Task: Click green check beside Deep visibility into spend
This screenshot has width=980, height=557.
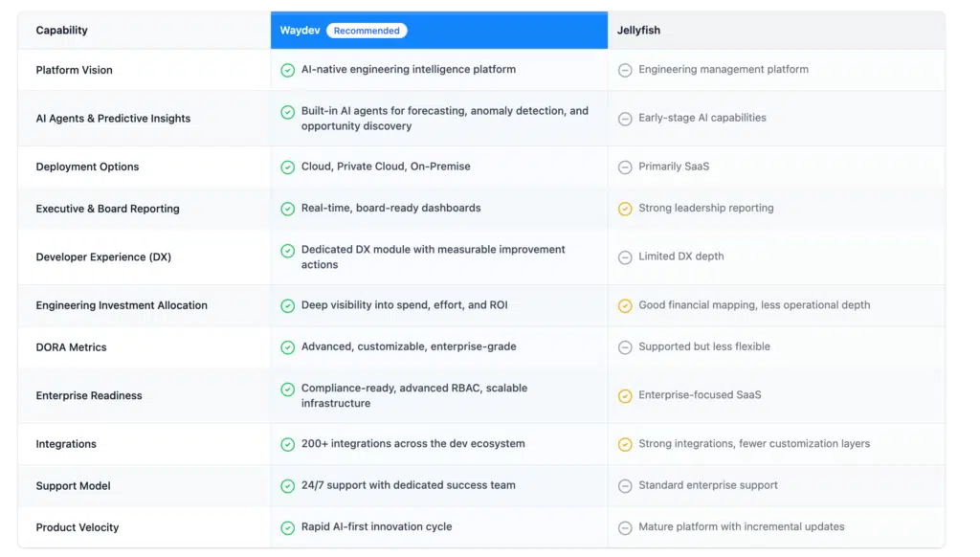Action: click(x=287, y=305)
